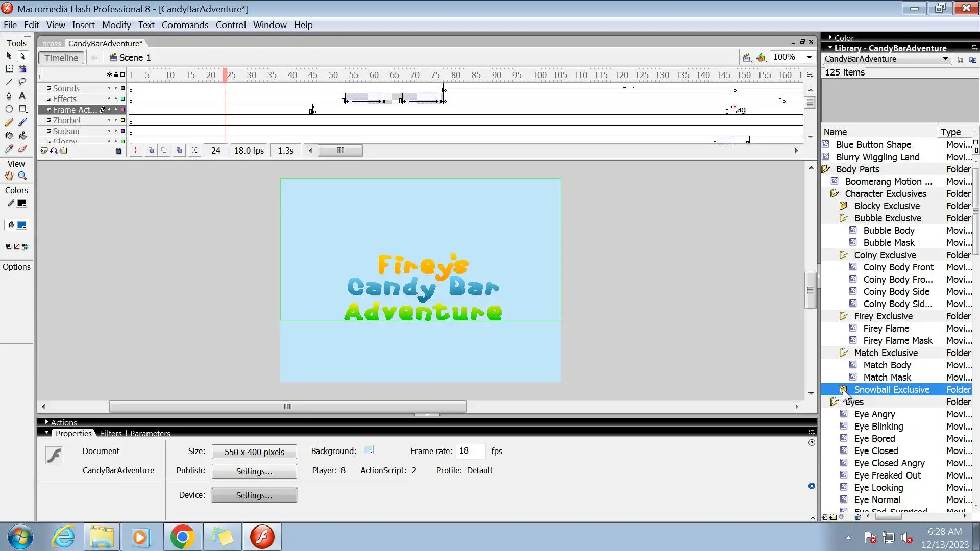Viewport: 980px width, 551px height.
Task: Toggle outline square of Zhorbet layer
Action: tap(122, 120)
